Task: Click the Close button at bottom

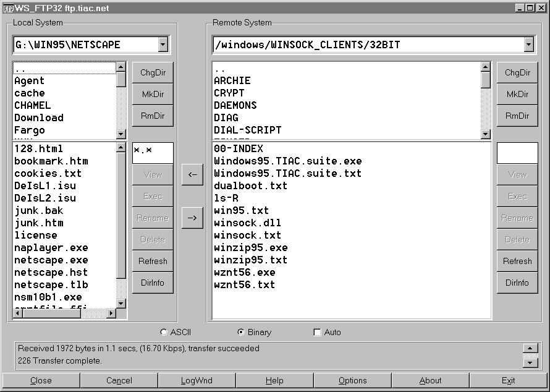Action: click(41, 381)
